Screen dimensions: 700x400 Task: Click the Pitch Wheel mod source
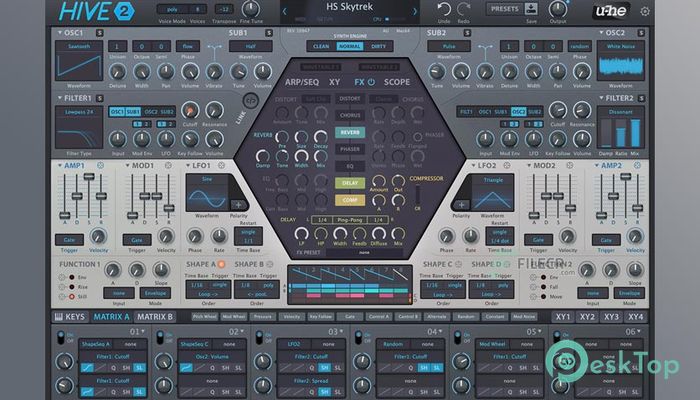tap(204, 317)
